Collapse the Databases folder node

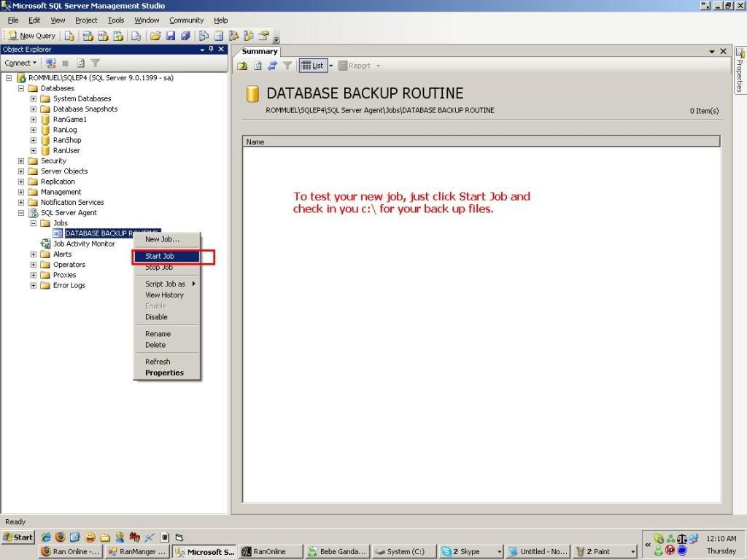click(x=21, y=88)
